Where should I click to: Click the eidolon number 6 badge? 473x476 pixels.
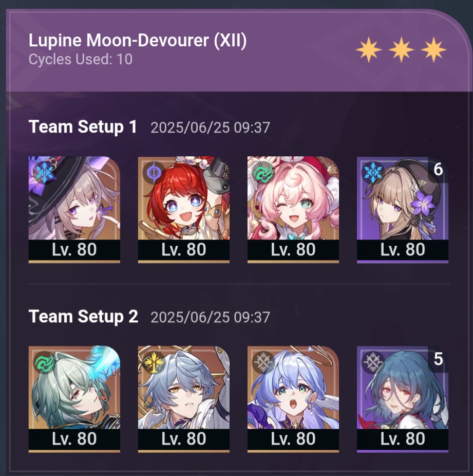(x=438, y=170)
